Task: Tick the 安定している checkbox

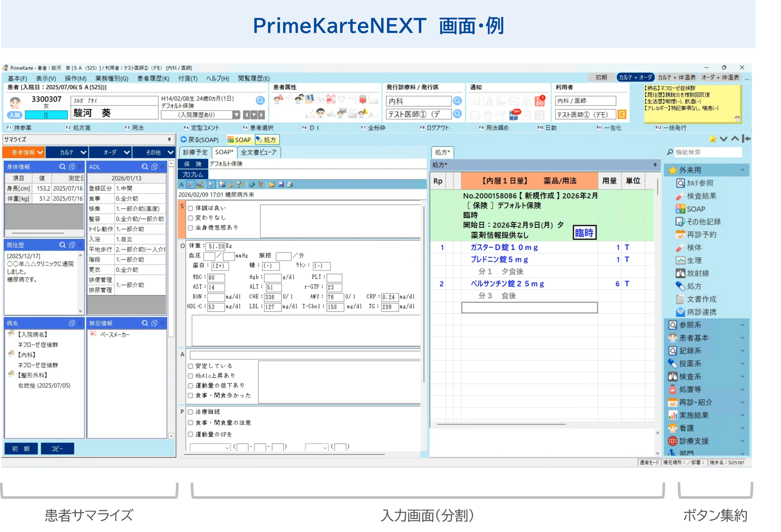Action: coord(191,366)
